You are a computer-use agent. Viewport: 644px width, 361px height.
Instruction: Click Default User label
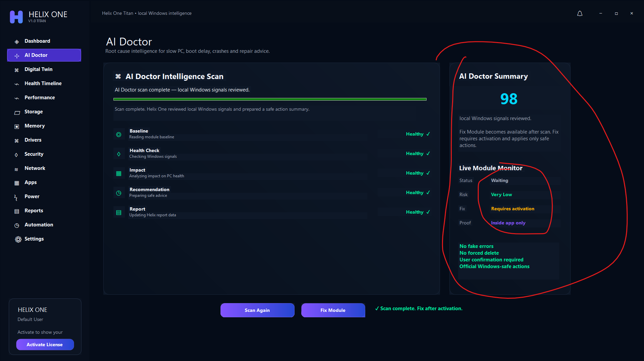30,319
